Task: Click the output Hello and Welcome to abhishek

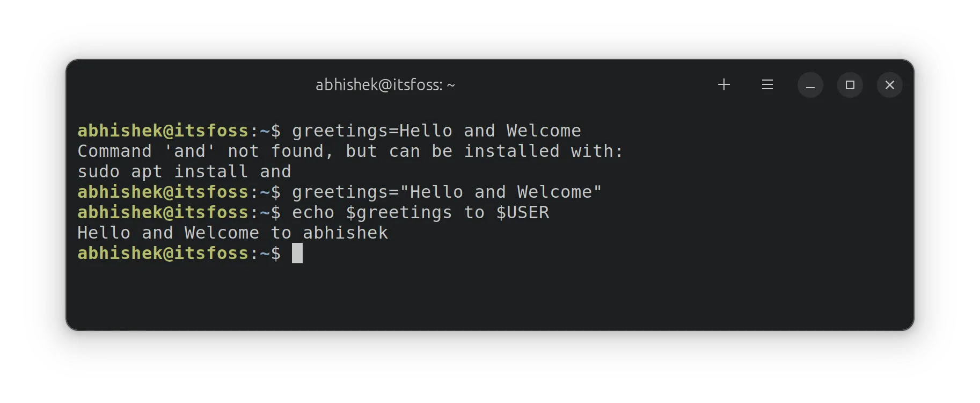Action: [232, 232]
